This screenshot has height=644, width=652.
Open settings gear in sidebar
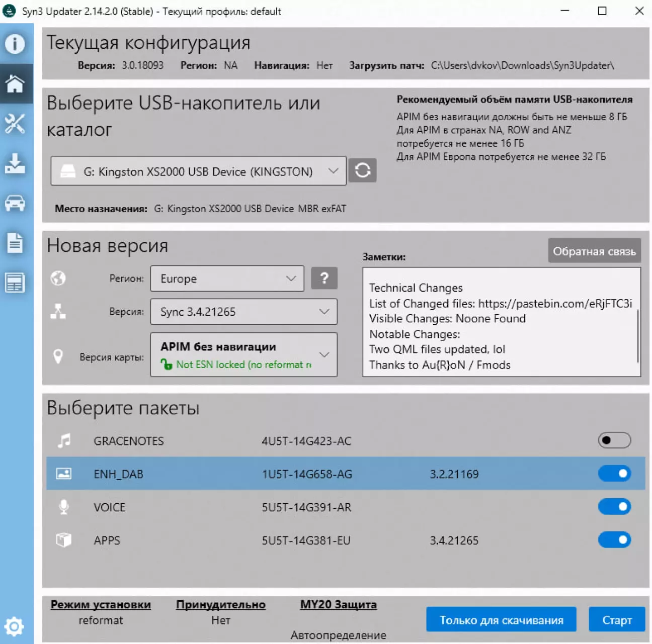[14, 626]
